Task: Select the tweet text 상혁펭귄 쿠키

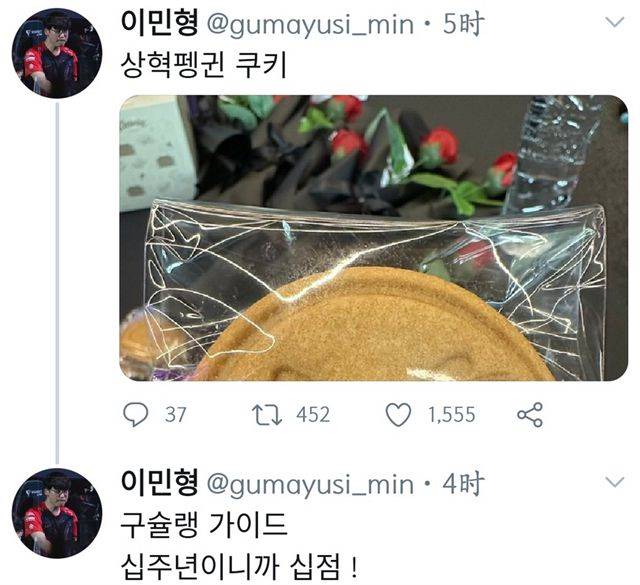Action: tap(204, 65)
